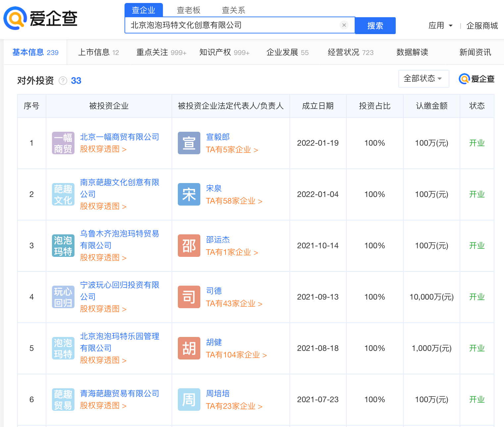Image resolution: width=504 pixels, height=427 pixels.
Task: Select the 基本信息 tab
Action: (35, 52)
